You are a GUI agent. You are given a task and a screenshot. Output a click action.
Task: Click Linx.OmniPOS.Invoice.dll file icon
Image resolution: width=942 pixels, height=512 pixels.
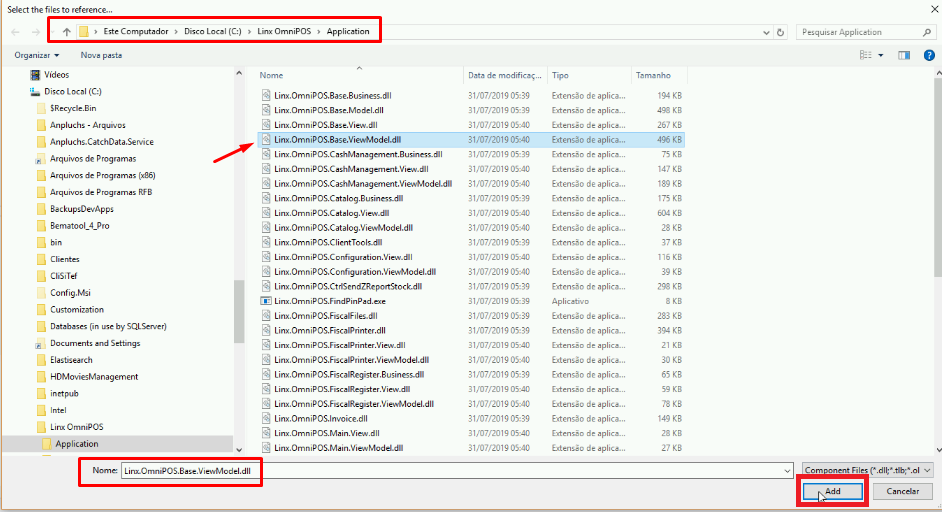[x=266, y=419]
